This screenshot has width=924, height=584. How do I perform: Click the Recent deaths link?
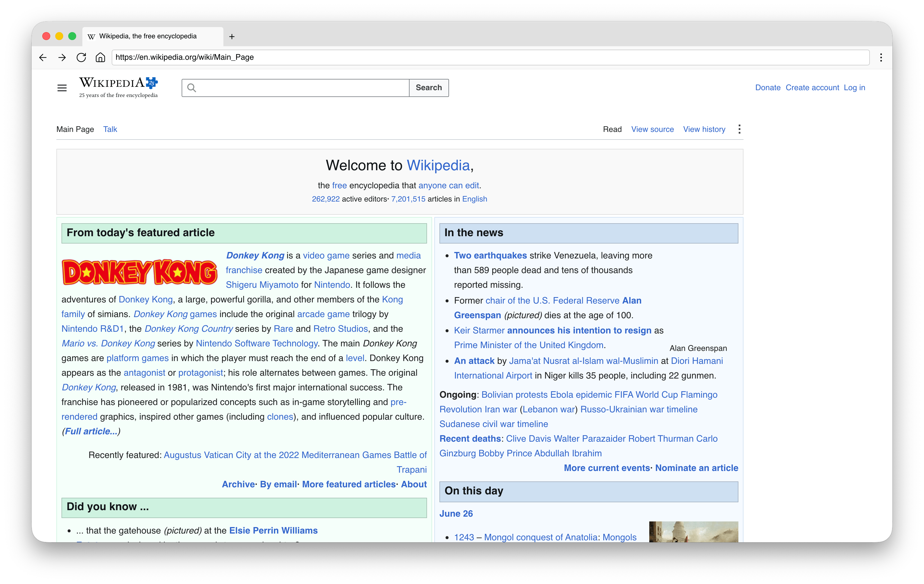470,439
